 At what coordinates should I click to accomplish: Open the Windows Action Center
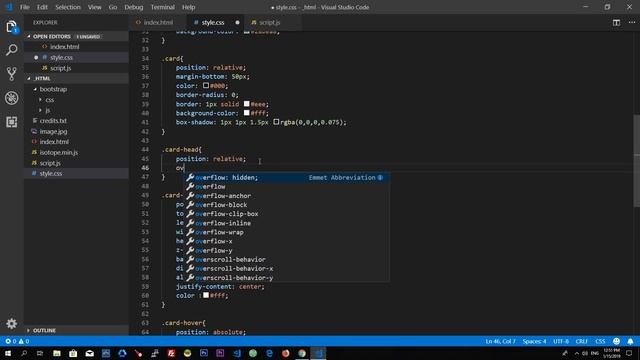[630, 353]
